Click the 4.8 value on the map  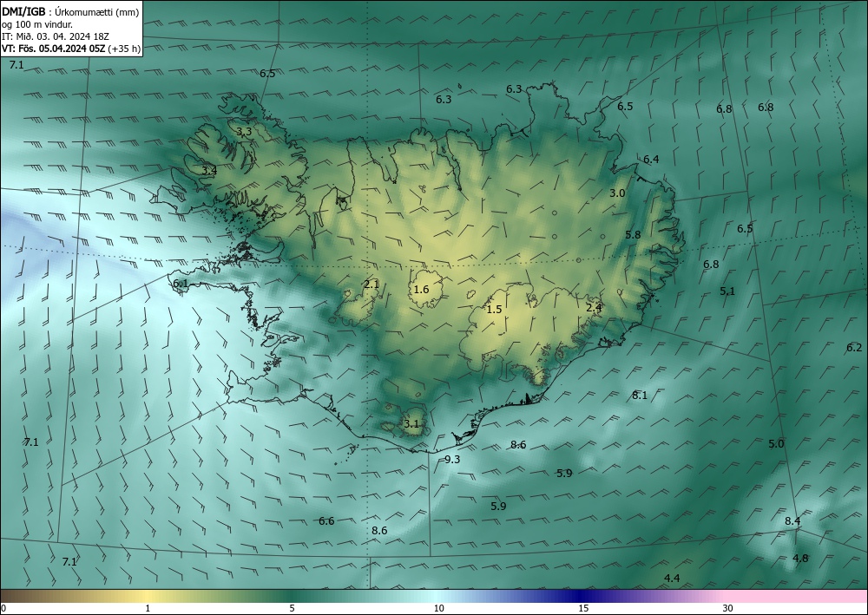click(800, 558)
